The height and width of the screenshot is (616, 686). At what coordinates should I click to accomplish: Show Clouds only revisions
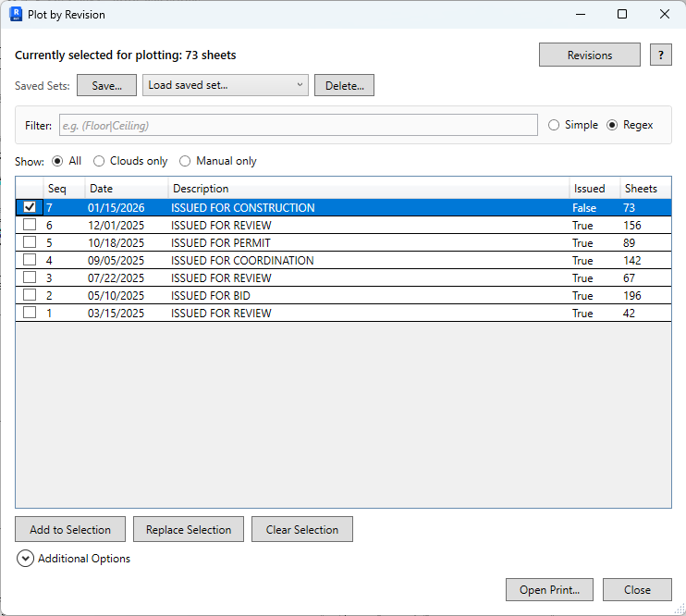[x=100, y=161]
